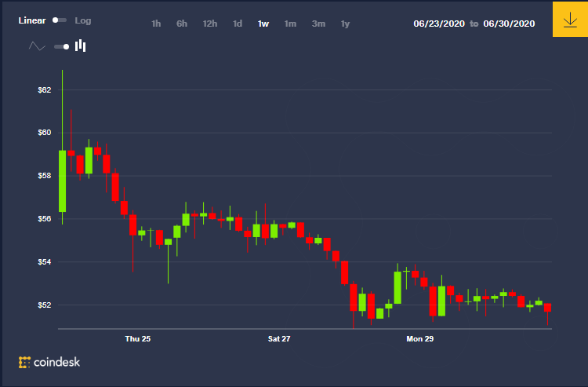Screen dimensions: 588x387
Task: Click the $60 price axis label
Action: [x=44, y=133]
